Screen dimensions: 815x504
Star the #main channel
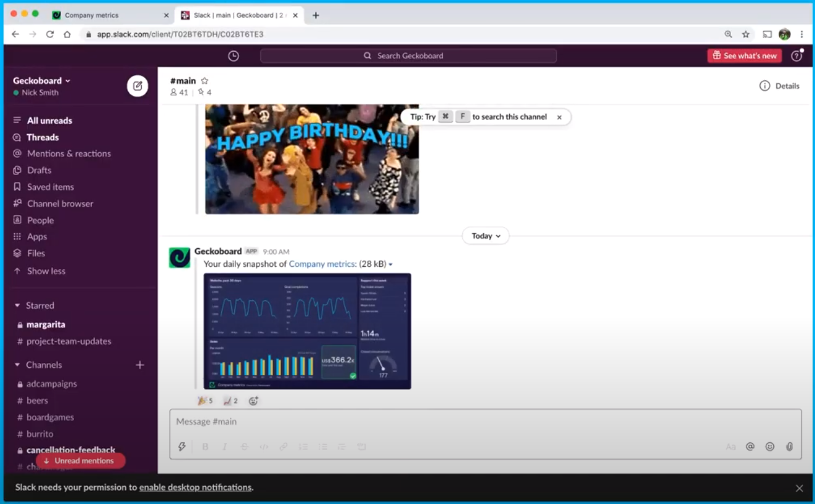point(204,80)
